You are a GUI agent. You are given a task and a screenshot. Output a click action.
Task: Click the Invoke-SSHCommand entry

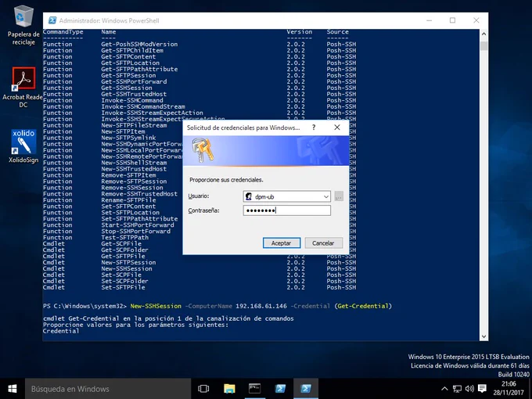[132, 100]
